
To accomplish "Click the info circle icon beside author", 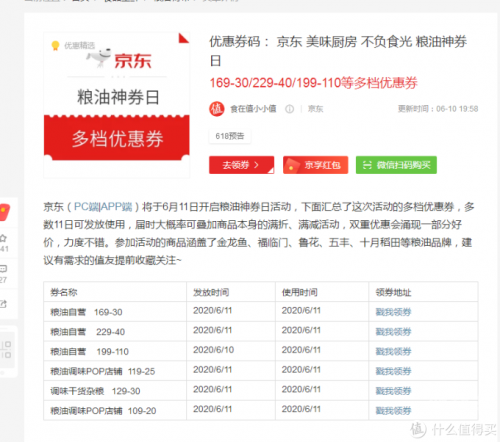I will 289,109.
